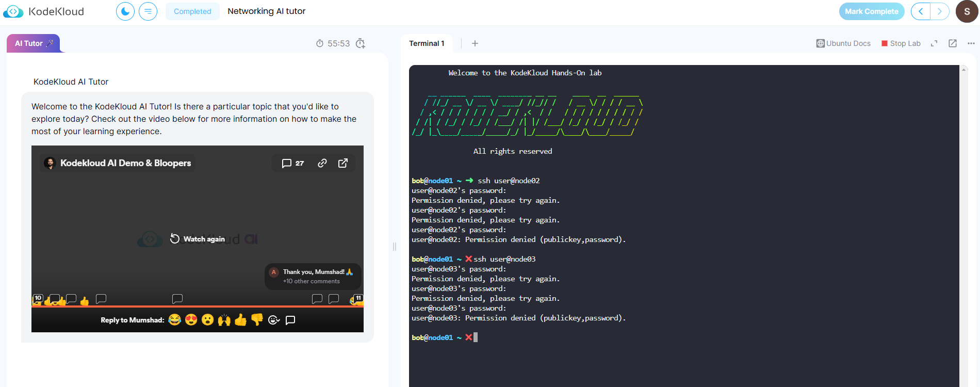Image resolution: width=980 pixels, height=387 pixels.
Task: Click the AI Tutor welcome message paragraph
Action: (194, 119)
